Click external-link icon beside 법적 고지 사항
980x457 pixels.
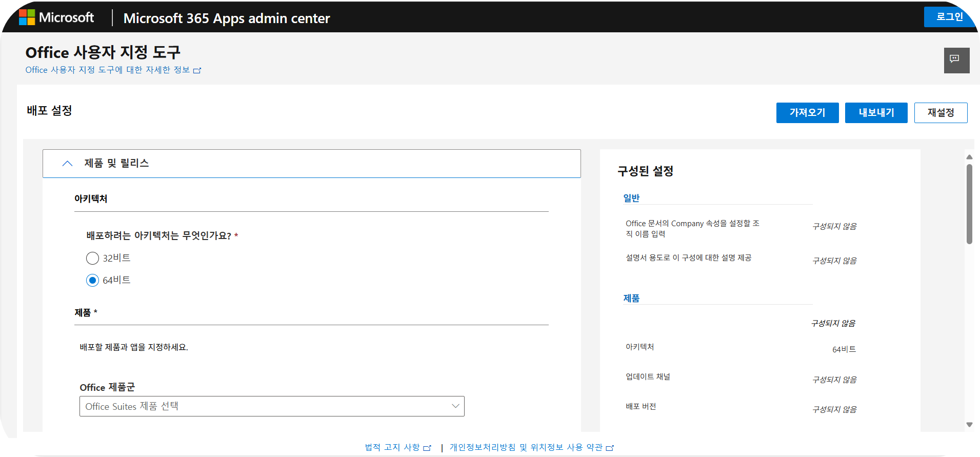coord(427,448)
